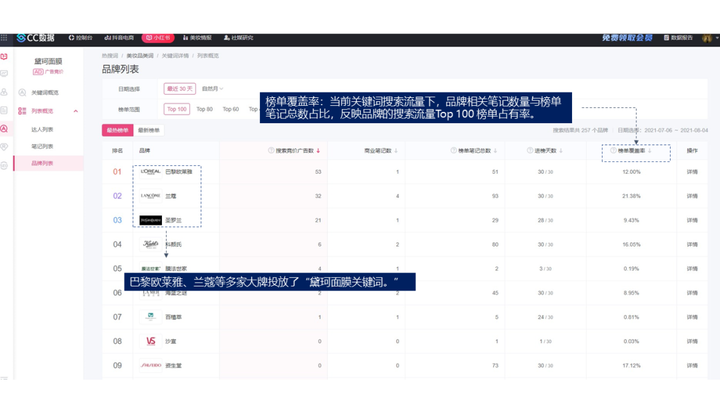Click the document icon in left rail
The image size is (720, 405).
pyautogui.click(x=4, y=110)
